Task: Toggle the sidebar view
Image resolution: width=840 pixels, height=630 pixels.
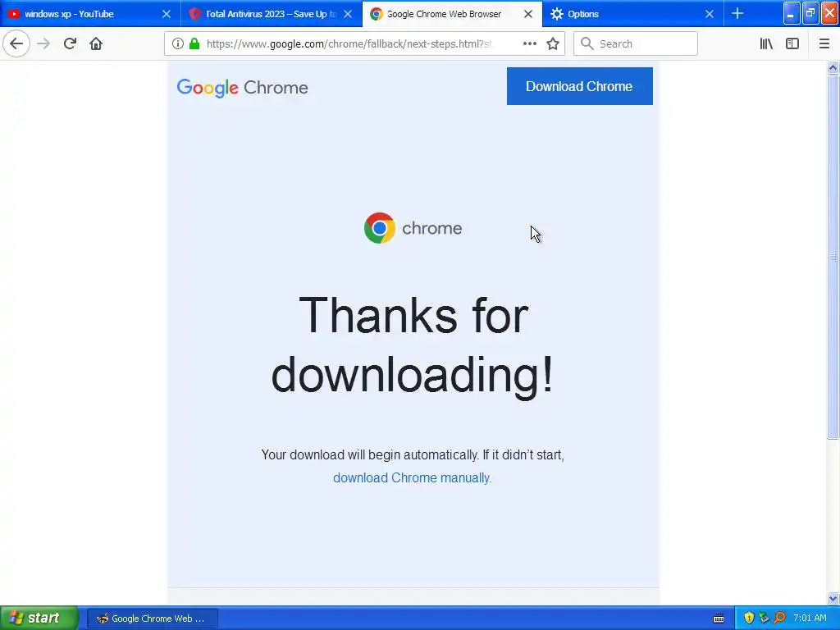Action: click(x=792, y=43)
